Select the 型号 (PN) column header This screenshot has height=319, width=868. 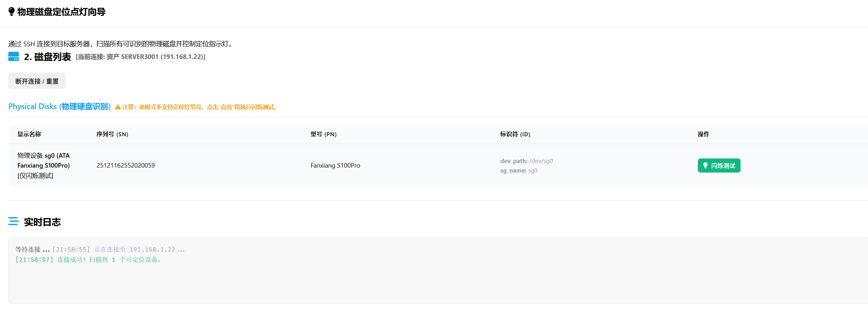pos(323,134)
